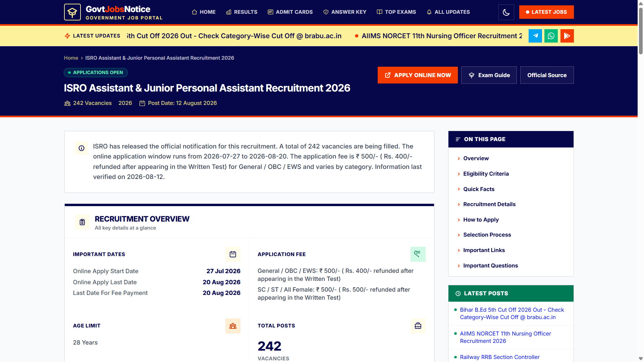Image resolution: width=644 pixels, height=362 pixels.
Task: Open Bihar B.Ed 5th Cut Off post
Action: (512, 314)
